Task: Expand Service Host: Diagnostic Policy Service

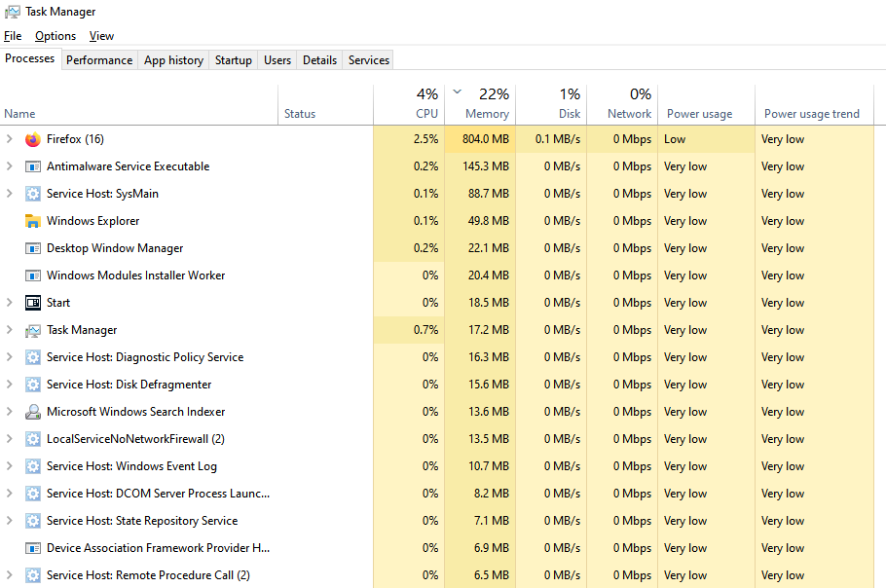Action: 9,357
